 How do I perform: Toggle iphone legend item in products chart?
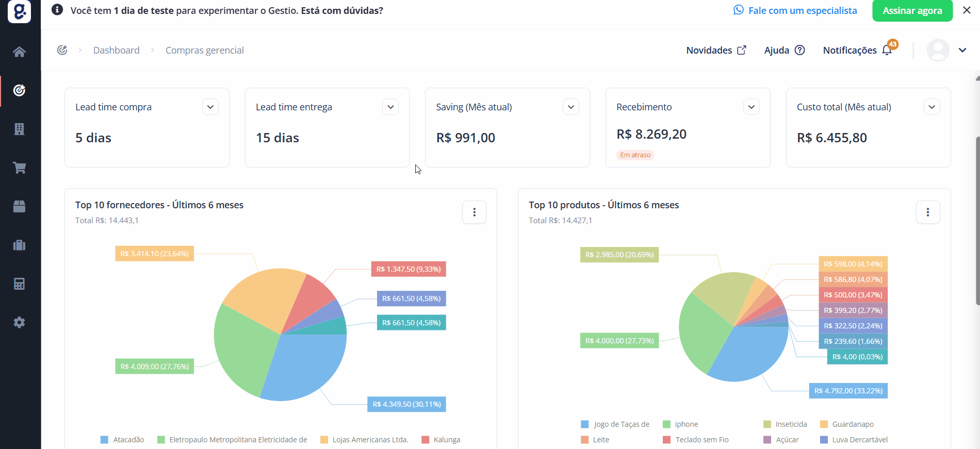(680, 424)
